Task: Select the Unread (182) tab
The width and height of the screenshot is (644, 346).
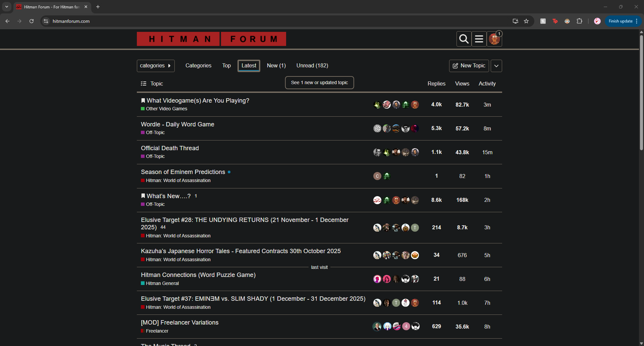Action: (x=312, y=66)
